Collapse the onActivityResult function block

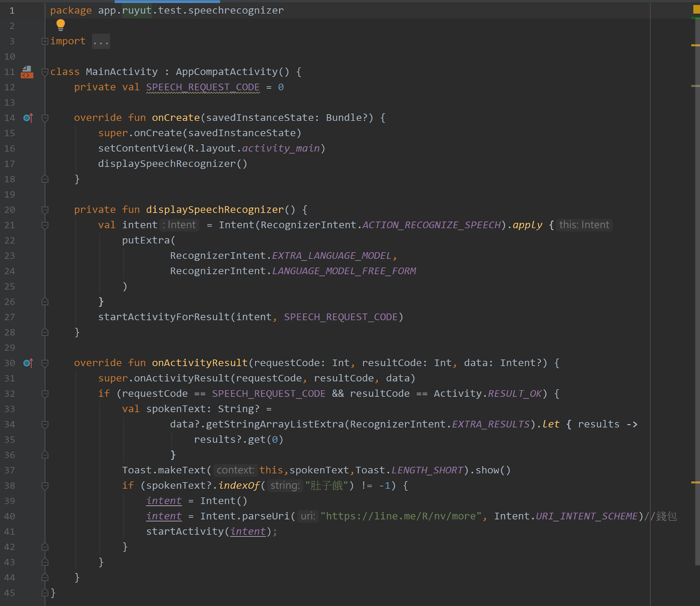coord(45,363)
